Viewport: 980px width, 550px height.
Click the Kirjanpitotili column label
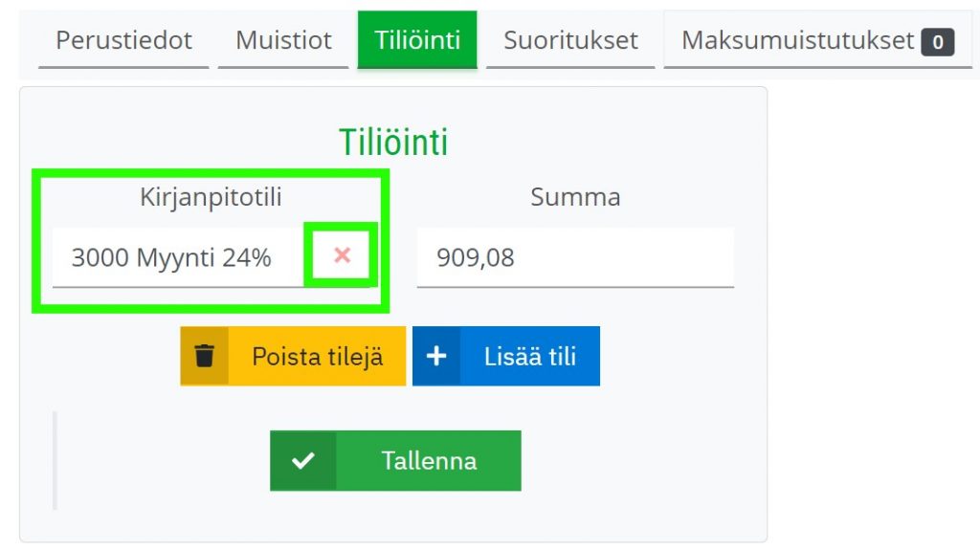click(211, 197)
